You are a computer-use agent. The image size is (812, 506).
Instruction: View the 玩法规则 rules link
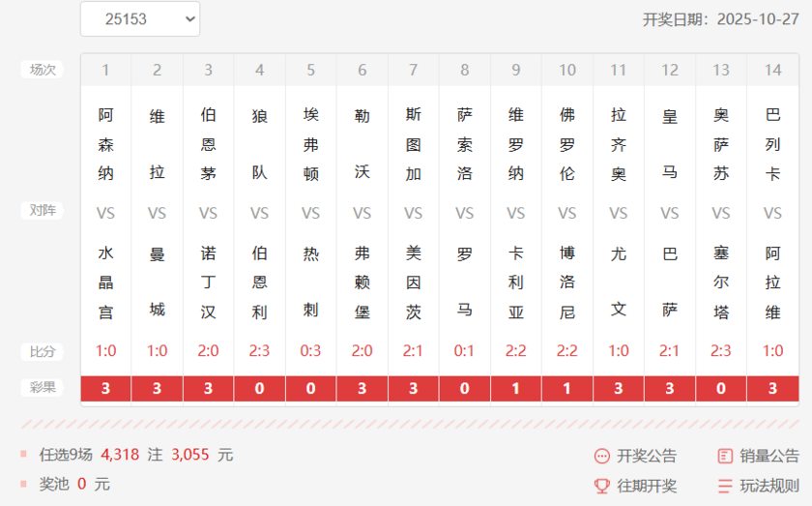tap(769, 486)
